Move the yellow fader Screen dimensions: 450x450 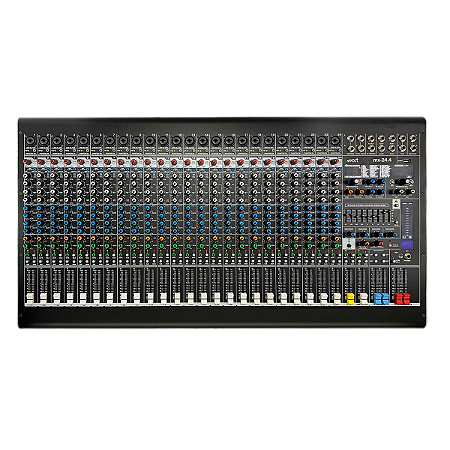click(x=351, y=299)
